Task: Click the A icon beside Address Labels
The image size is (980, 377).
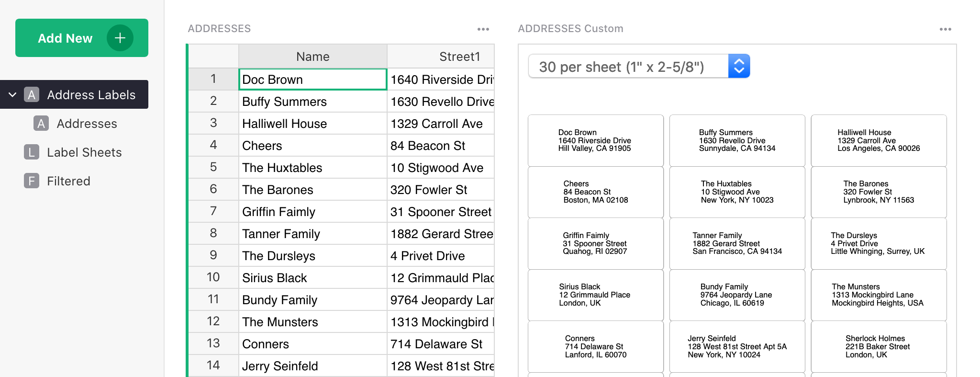Action: click(32, 94)
